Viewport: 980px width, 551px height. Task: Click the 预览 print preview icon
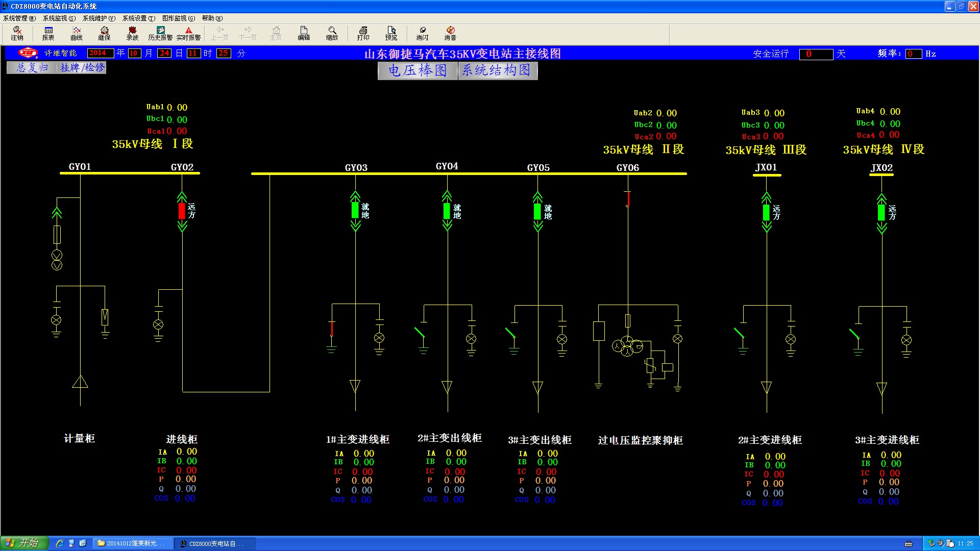(x=391, y=33)
